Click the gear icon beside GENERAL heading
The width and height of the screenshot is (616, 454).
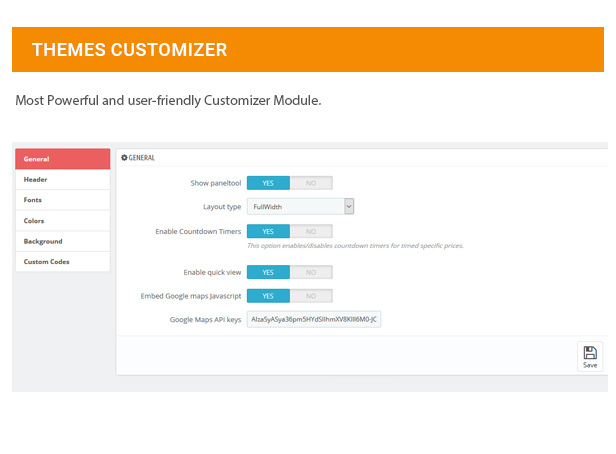(124, 157)
